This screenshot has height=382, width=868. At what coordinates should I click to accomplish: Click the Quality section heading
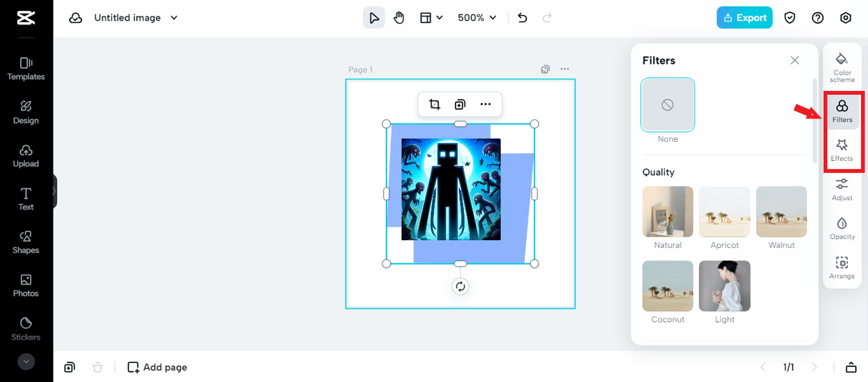[x=658, y=172]
